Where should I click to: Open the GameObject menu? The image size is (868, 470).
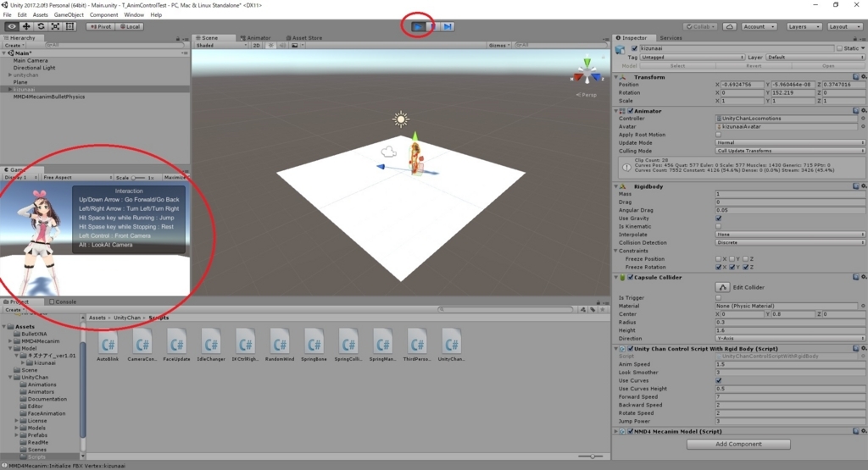click(69, 15)
